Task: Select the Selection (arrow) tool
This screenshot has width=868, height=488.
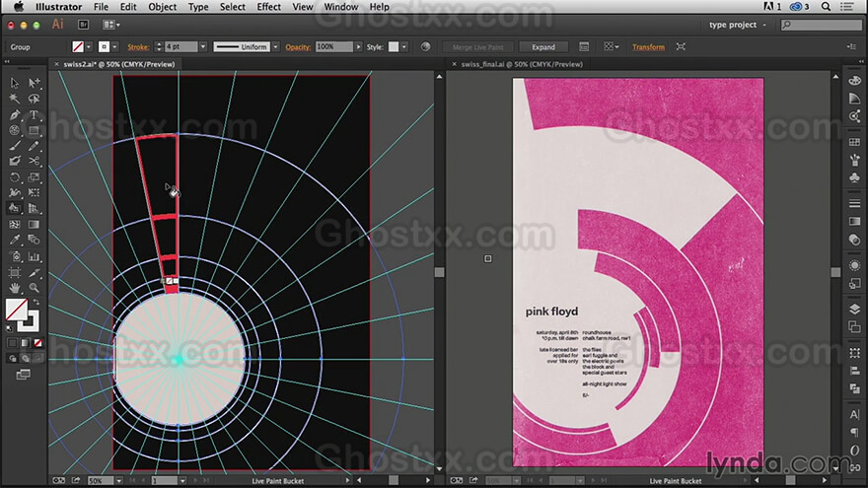Action: point(15,83)
